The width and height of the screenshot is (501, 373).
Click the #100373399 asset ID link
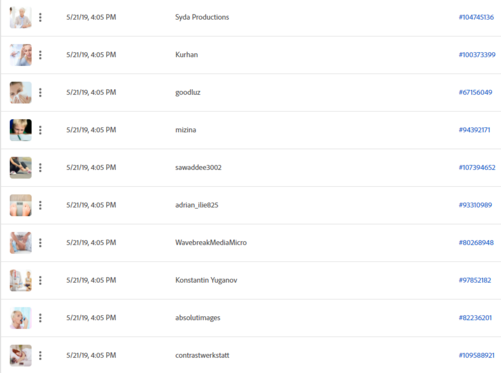pyautogui.click(x=477, y=55)
